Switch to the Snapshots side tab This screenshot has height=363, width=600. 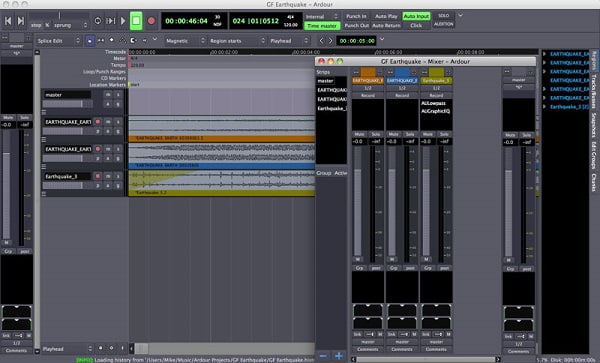pos(594,125)
